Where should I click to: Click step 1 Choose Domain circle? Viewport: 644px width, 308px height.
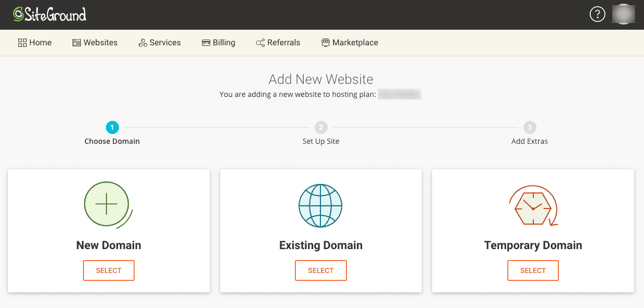click(x=112, y=127)
